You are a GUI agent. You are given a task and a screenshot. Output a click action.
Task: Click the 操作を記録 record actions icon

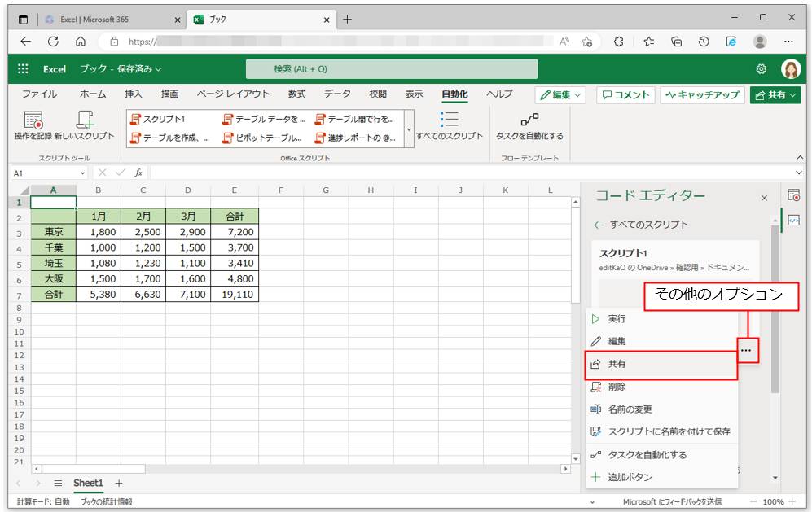point(33,120)
